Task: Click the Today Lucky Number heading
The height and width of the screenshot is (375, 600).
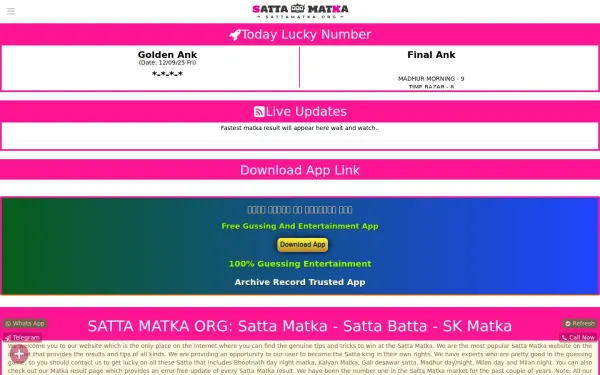Action: (306, 34)
